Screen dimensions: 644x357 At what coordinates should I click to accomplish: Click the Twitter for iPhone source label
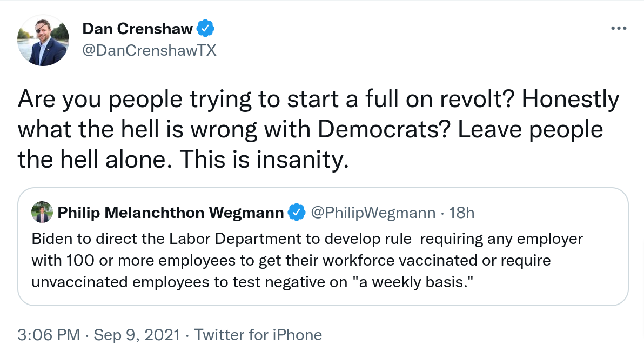(258, 335)
